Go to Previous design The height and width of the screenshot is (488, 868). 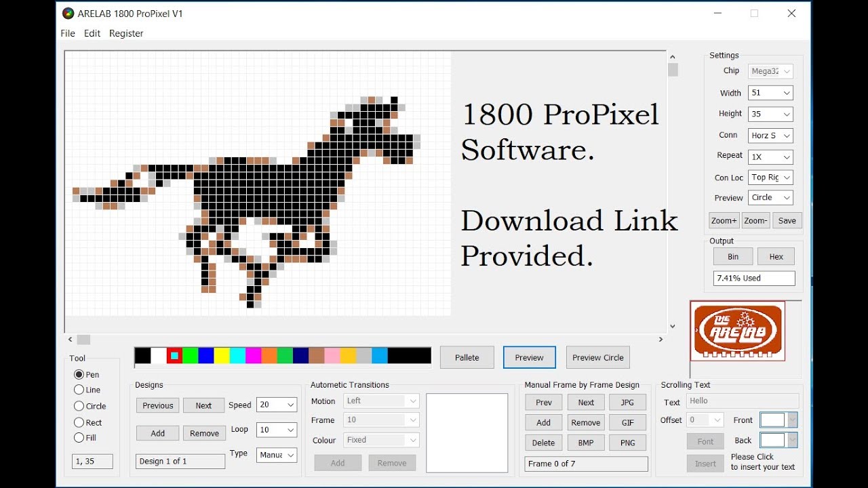tap(158, 405)
